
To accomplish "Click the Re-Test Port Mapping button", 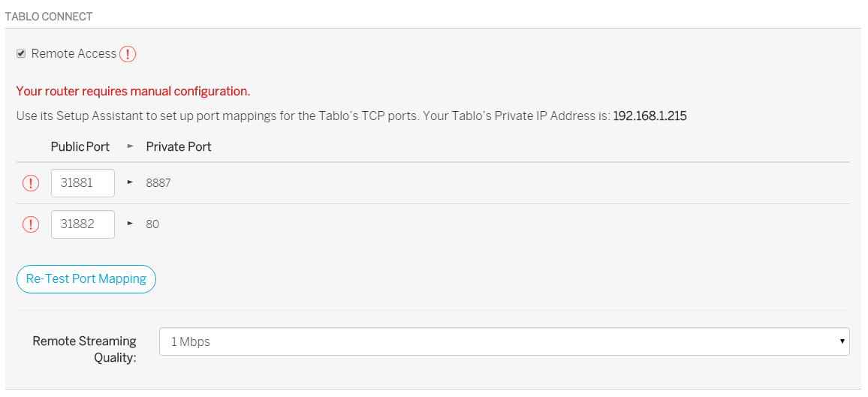I will tap(86, 278).
